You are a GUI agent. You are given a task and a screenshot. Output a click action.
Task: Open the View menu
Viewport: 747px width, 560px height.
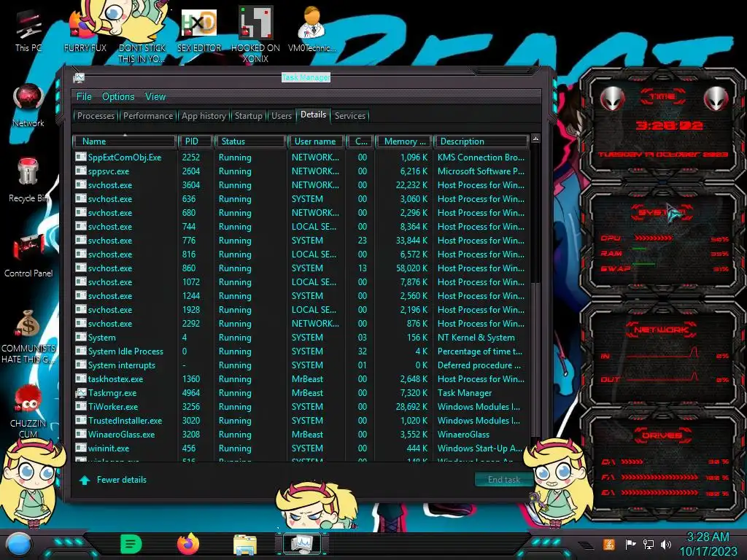[x=155, y=97]
